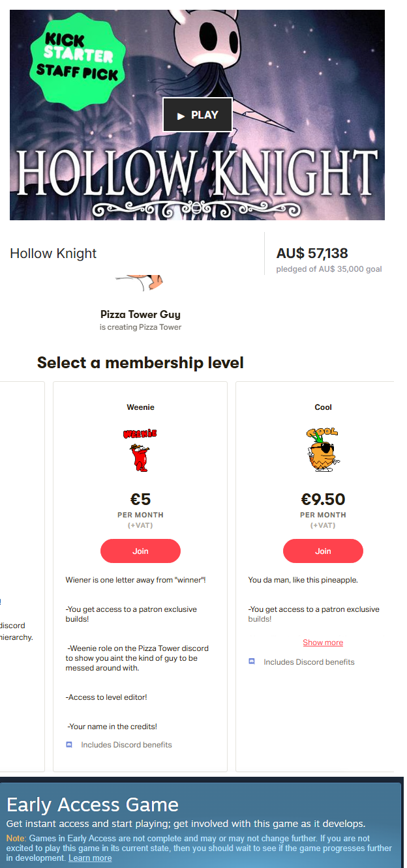The width and height of the screenshot is (407, 868).
Task: Click the Weenie pepper mascot image
Action: (x=140, y=450)
